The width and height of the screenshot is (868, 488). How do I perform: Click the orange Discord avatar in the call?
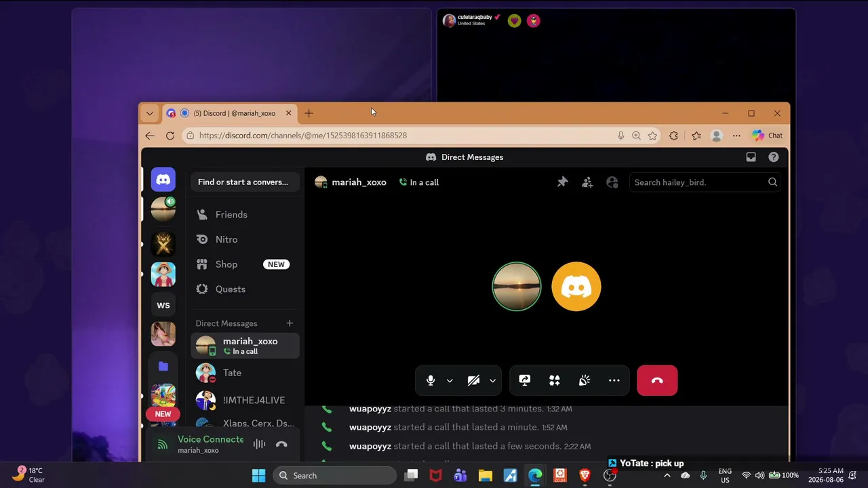coord(576,287)
